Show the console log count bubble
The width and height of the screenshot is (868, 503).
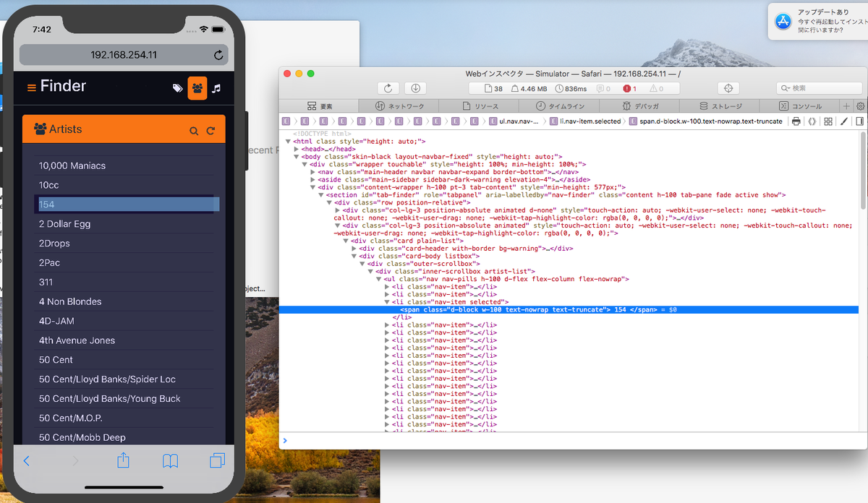coord(603,88)
